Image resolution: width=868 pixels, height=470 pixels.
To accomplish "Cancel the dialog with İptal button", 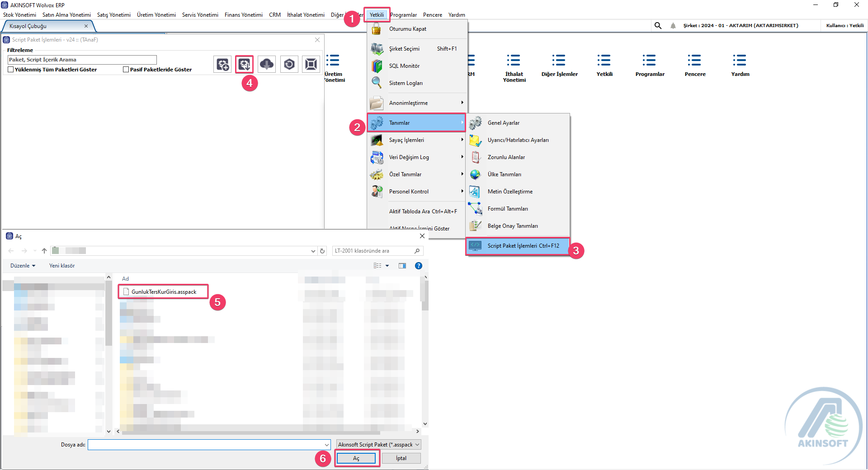I will click(401, 458).
